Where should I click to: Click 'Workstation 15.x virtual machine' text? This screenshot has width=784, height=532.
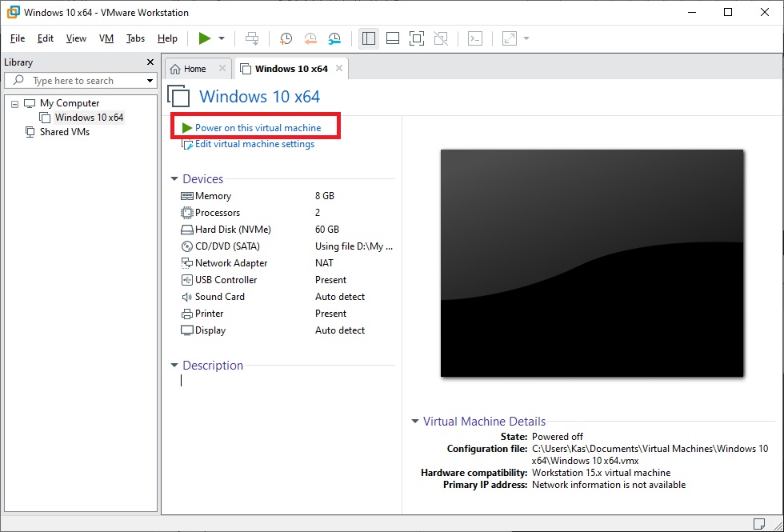(x=601, y=473)
